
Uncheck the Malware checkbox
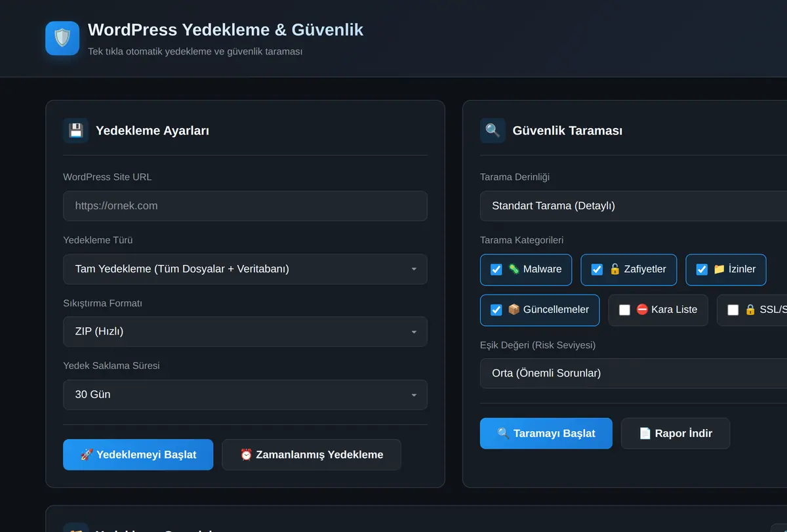pyautogui.click(x=496, y=270)
